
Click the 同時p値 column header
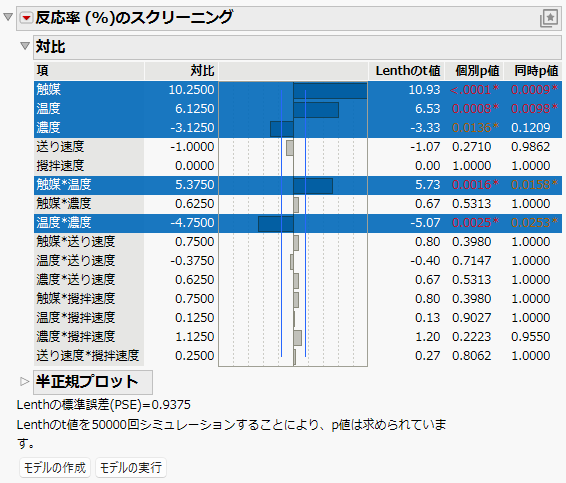tap(533, 71)
